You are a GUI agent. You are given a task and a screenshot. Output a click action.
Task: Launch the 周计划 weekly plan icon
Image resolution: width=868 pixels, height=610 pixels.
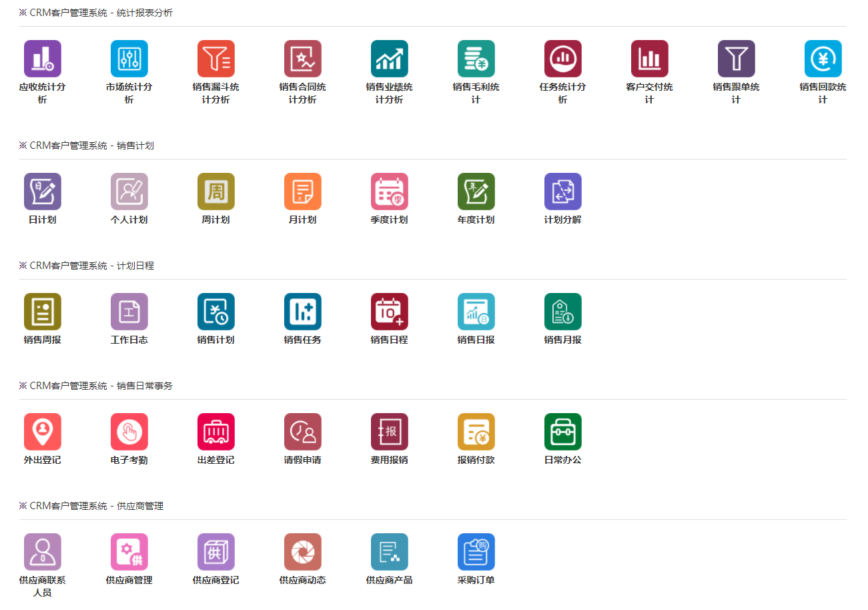[215, 192]
